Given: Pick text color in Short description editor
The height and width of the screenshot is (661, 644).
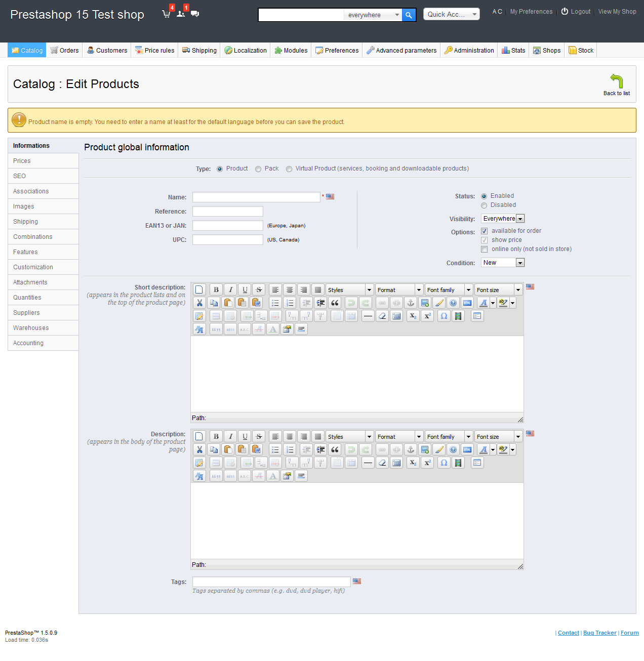Looking at the screenshot, I should [484, 303].
